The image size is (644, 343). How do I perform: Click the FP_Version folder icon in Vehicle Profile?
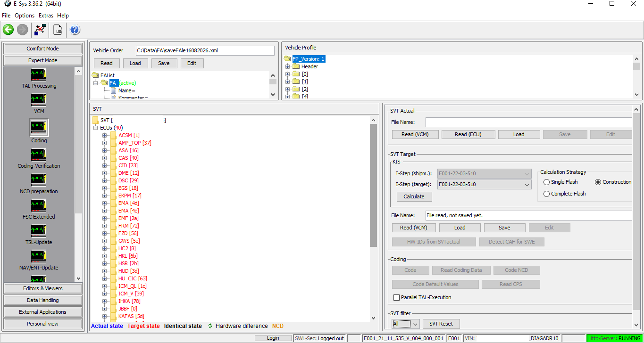(287, 59)
